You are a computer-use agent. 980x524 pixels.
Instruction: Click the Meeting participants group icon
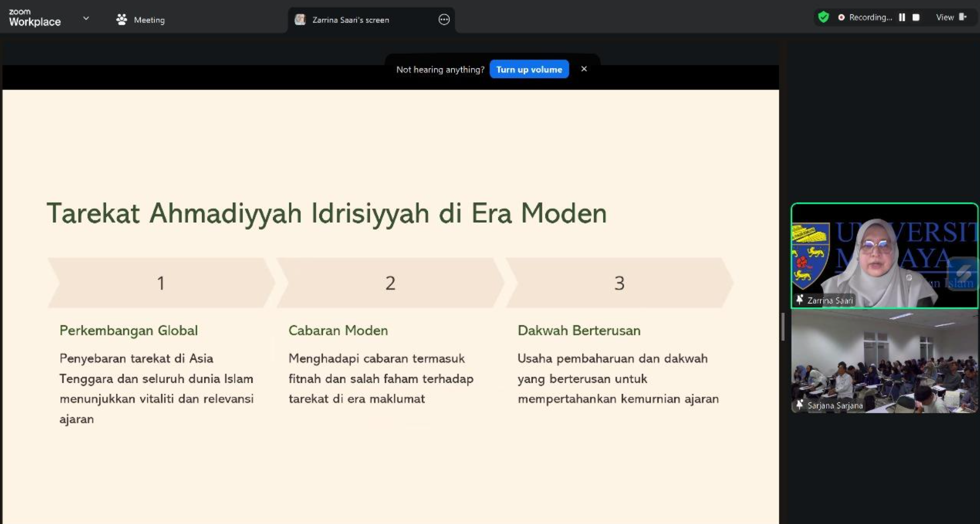pos(122,20)
